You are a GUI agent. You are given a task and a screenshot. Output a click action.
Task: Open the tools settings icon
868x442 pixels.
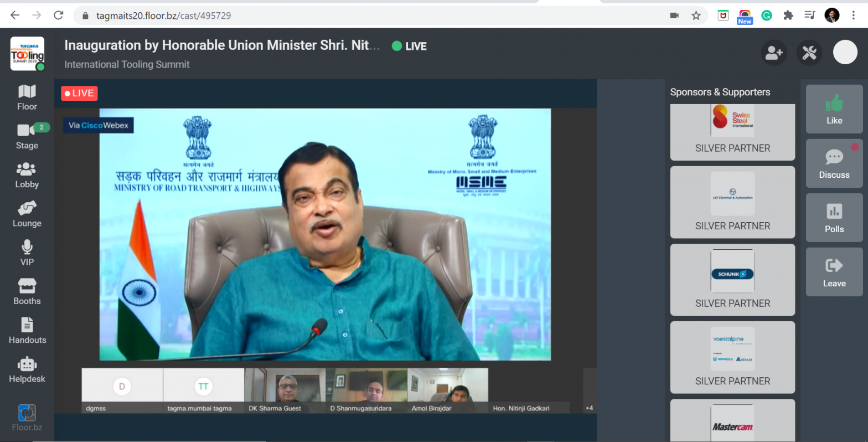(x=809, y=53)
